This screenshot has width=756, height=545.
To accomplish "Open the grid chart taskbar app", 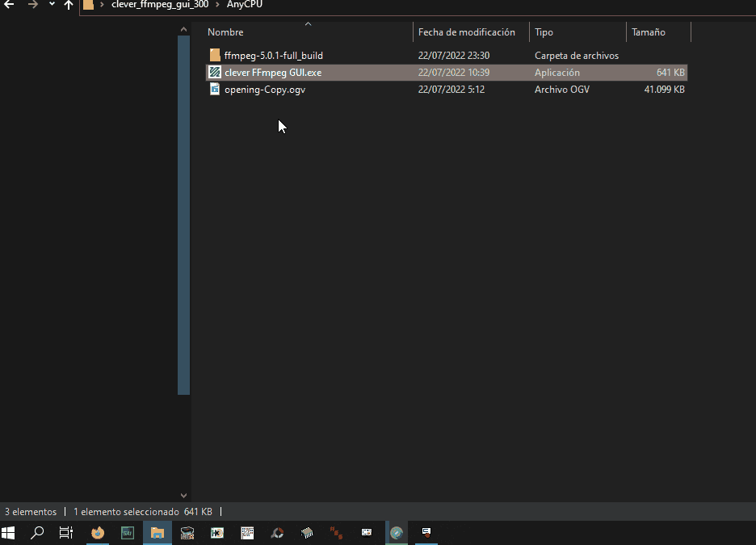I will pyautogui.click(x=247, y=532).
